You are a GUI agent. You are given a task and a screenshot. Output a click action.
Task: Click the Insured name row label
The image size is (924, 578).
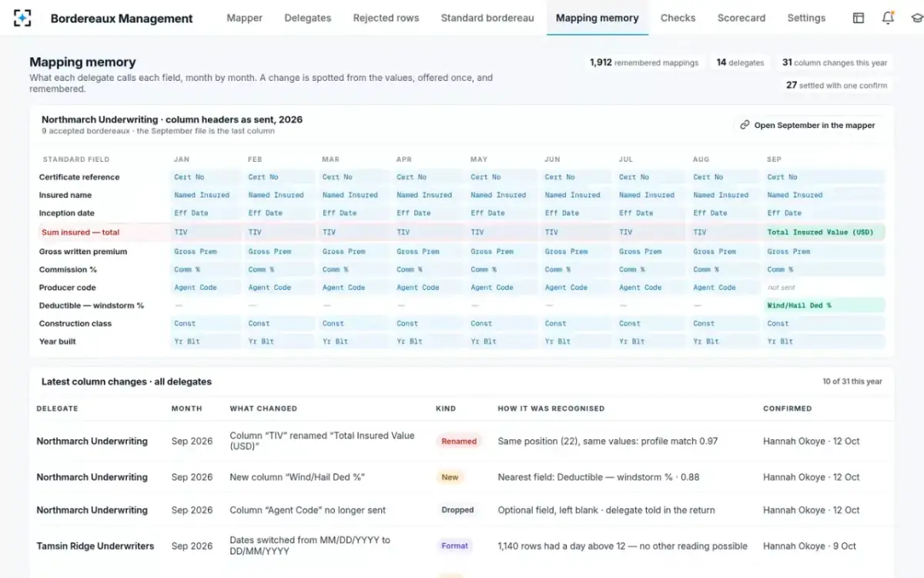point(65,195)
